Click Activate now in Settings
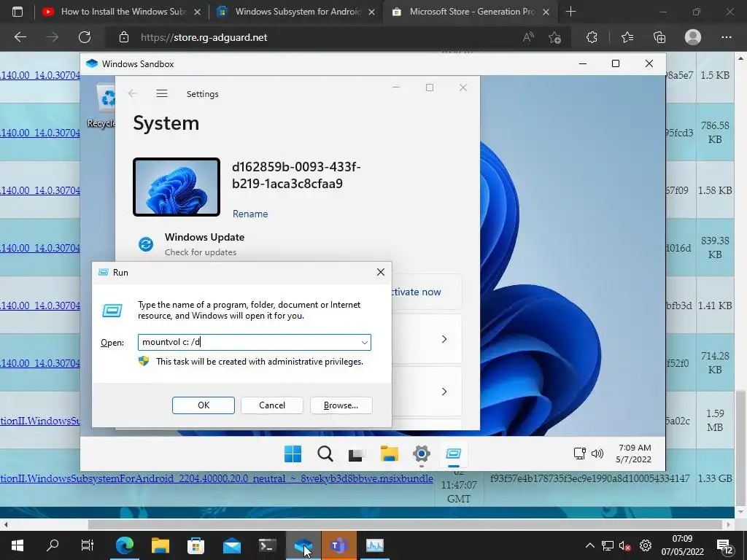Viewport: 747px width, 560px height. pos(417,292)
